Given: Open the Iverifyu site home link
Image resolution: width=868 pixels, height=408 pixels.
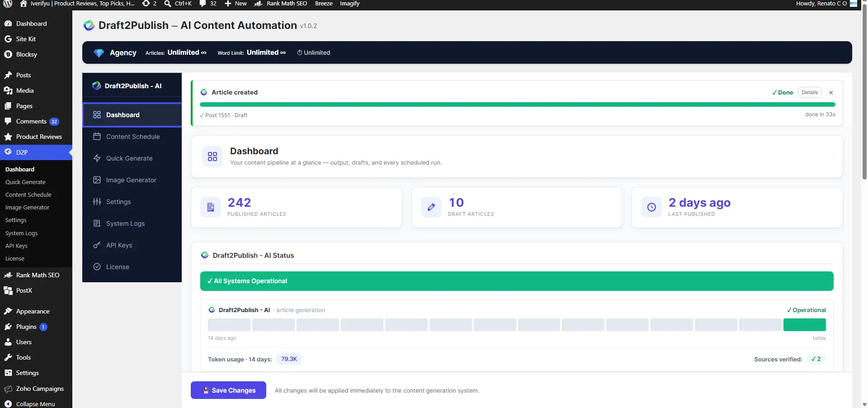Looking at the screenshot, I should coord(77,4).
